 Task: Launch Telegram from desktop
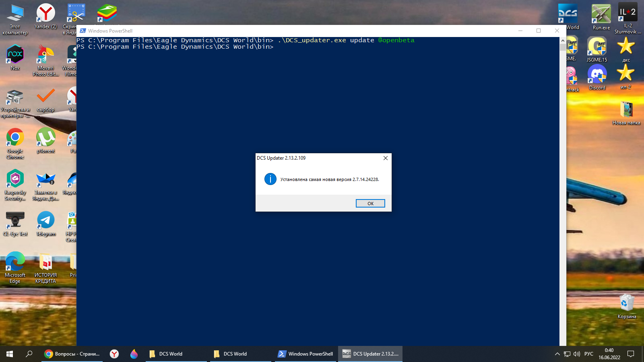[x=46, y=224]
